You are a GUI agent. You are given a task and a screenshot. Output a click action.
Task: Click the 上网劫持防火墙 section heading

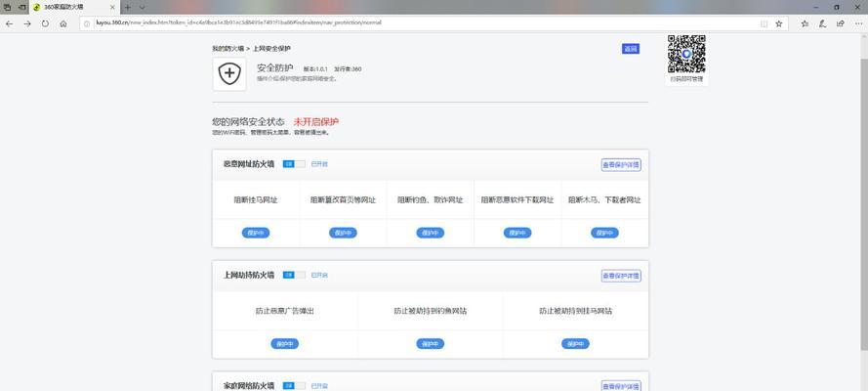tap(249, 275)
